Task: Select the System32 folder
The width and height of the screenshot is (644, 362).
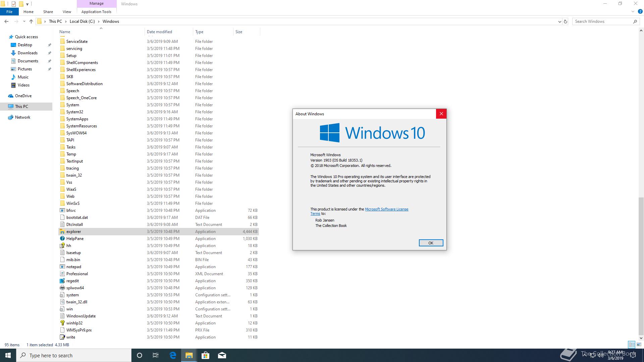Action: tap(74, 112)
